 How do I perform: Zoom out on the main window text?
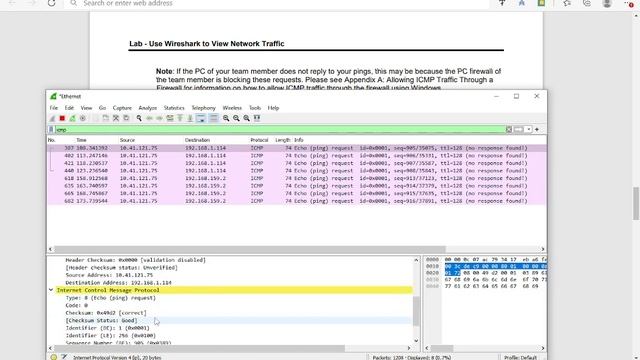tap(236, 118)
